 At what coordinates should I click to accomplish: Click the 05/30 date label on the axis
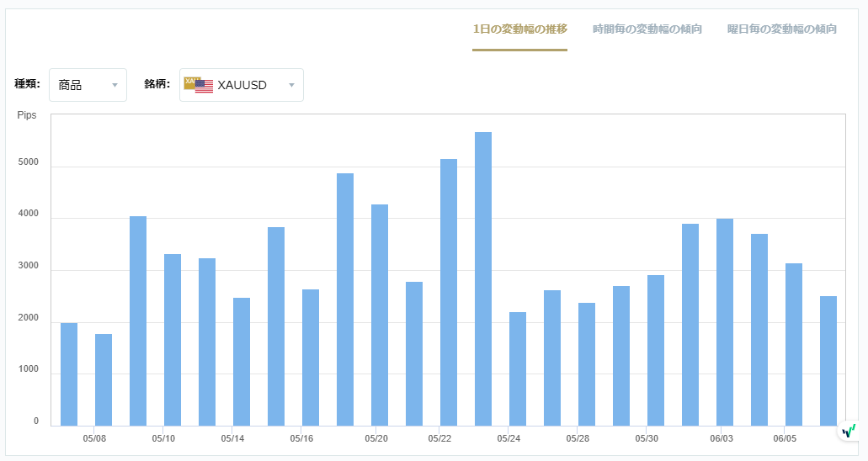pyautogui.click(x=647, y=438)
